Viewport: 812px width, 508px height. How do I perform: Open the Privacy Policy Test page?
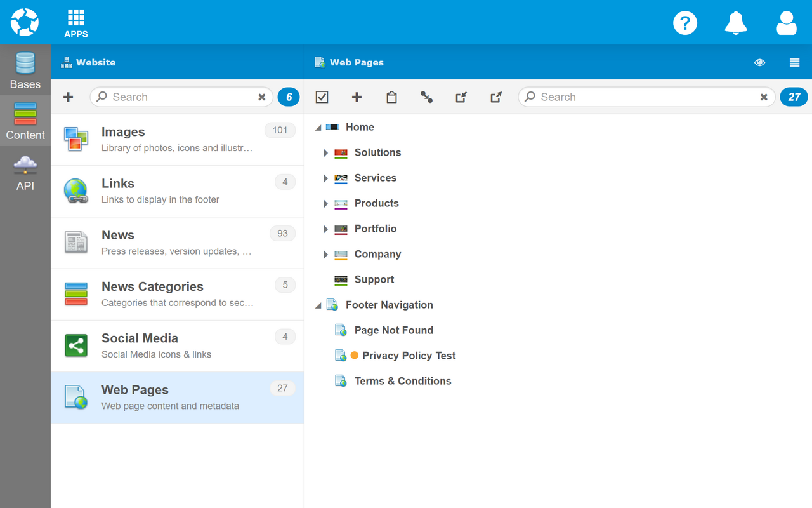click(409, 356)
